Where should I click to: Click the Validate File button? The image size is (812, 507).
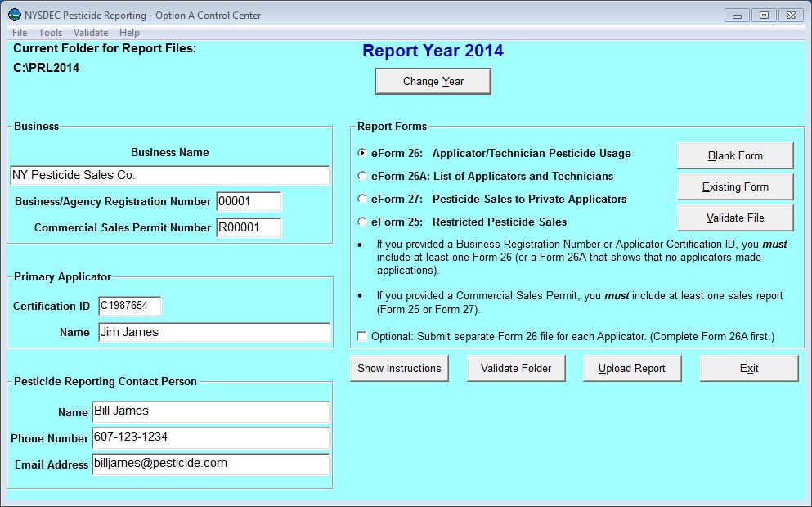coord(734,218)
